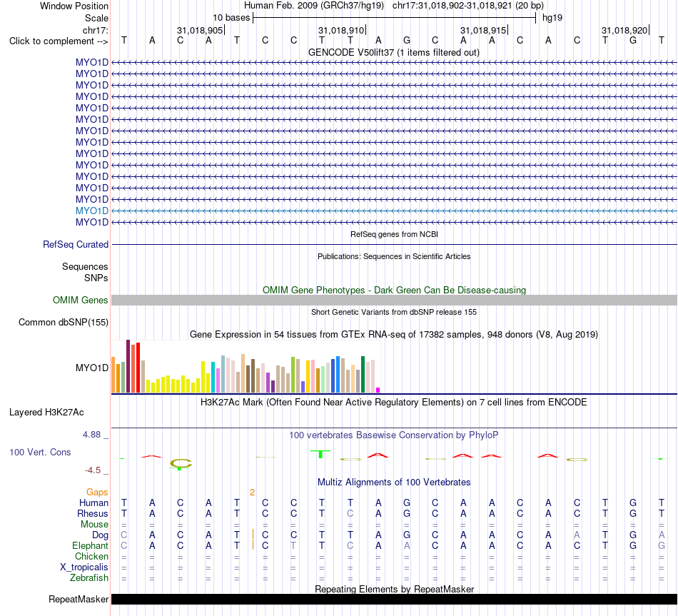
Task: Click the Human alignment row label
Action: 93,503
